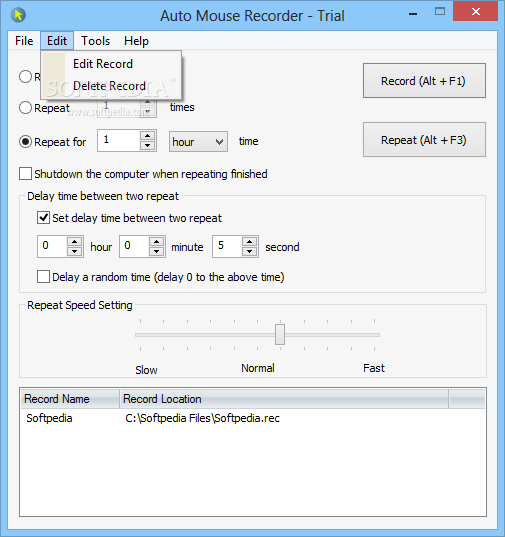The image size is (505, 537).
Task: Click the Record (Alt + F1) button
Action: [424, 80]
